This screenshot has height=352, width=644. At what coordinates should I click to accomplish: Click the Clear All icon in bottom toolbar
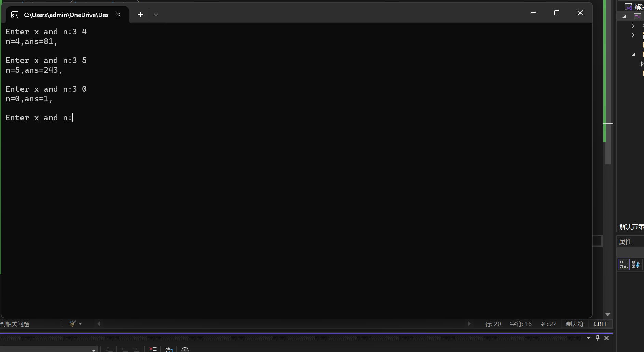pyautogui.click(x=153, y=349)
